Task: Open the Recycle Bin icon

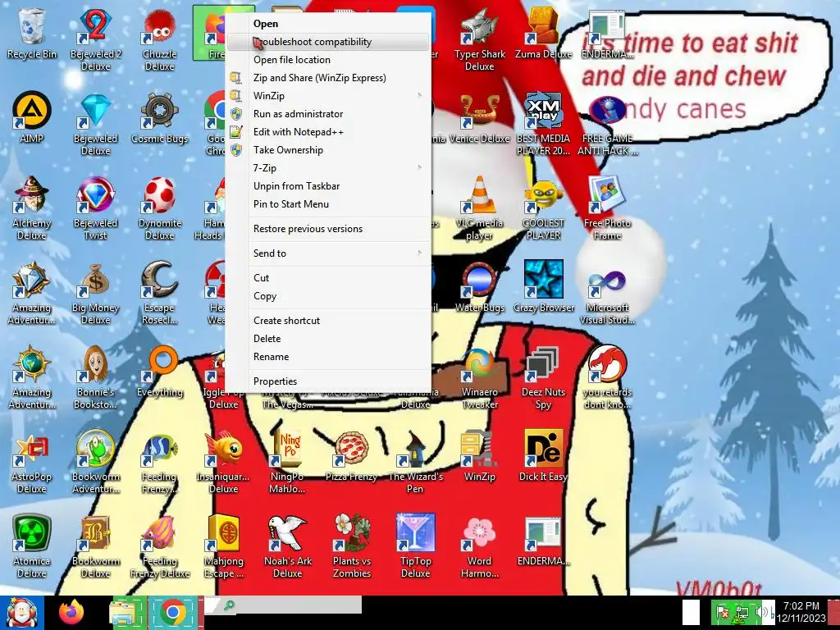Action: 31,33
